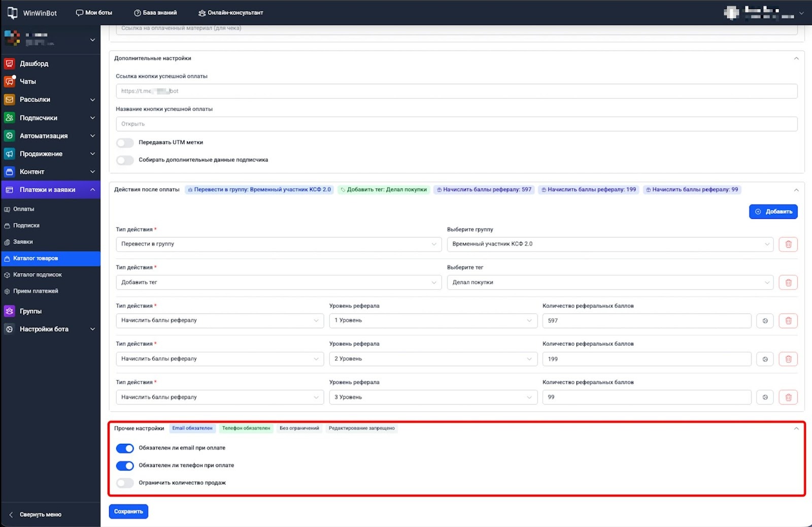The image size is (812, 527).
Task: Collapse the 'Прочие настройки' section
Action: pos(796,429)
